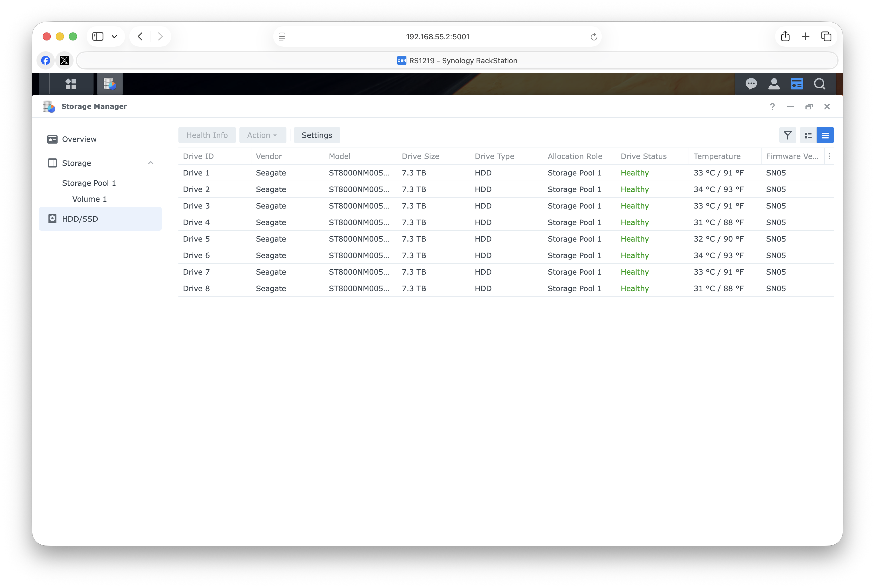Open the DSM Main Menu grid icon

tap(71, 84)
